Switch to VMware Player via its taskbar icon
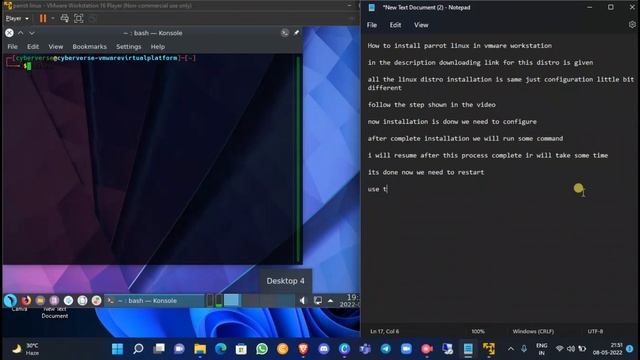The image size is (640, 360). 489,349
